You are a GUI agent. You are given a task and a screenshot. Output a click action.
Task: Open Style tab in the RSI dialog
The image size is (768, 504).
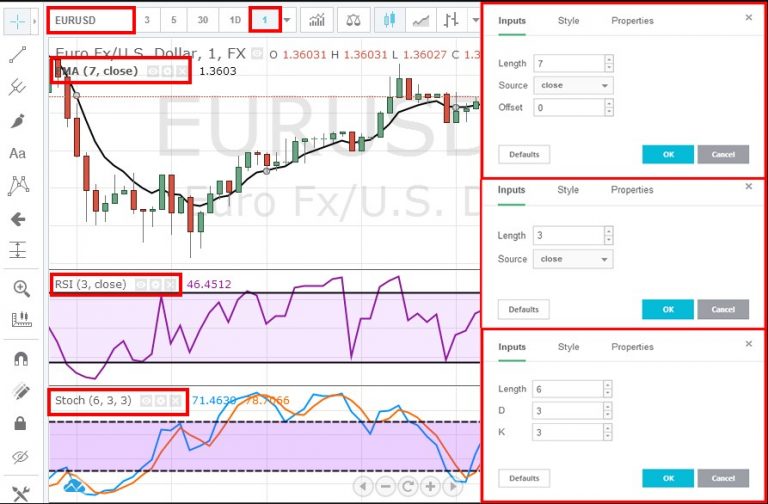click(568, 190)
